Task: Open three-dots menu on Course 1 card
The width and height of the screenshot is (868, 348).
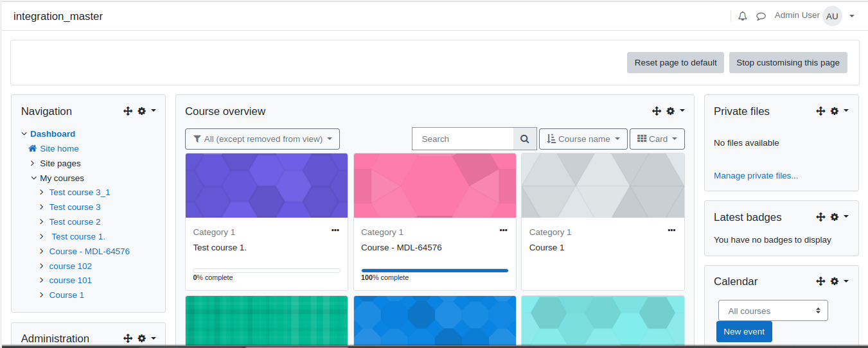Action: coord(671,230)
